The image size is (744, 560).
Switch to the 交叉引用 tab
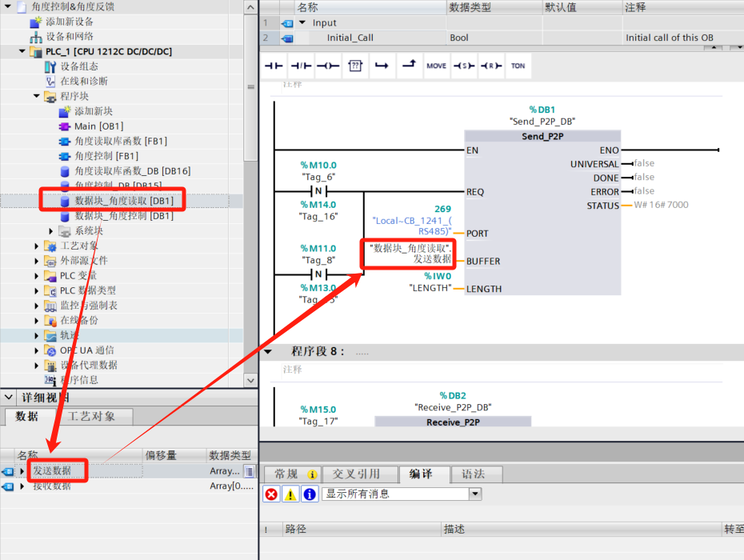356,474
